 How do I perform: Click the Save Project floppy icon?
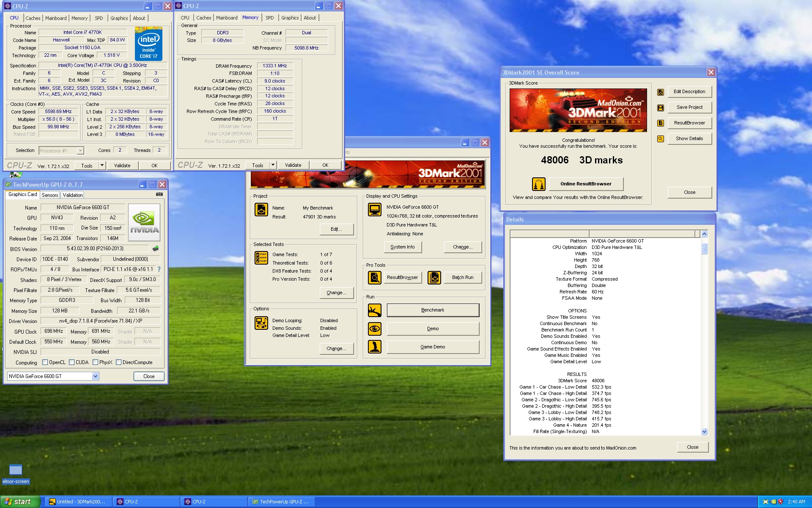[660, 108]
